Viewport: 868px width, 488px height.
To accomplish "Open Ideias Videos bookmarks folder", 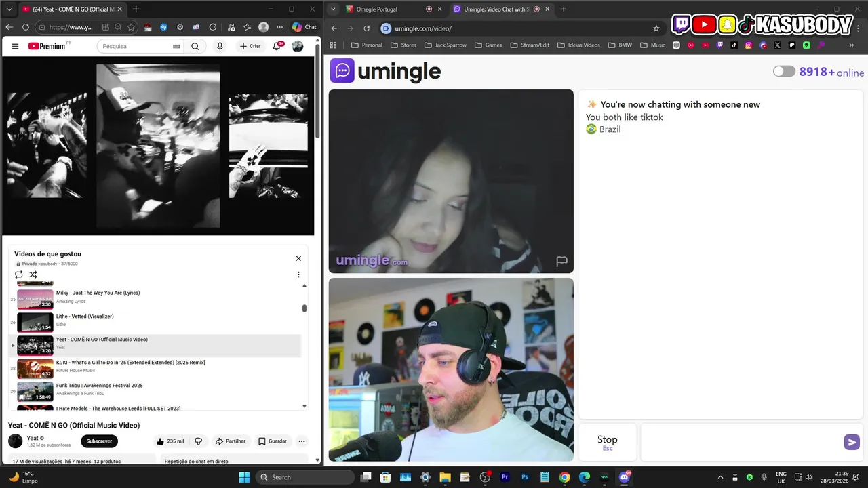I will click(578, 45).
